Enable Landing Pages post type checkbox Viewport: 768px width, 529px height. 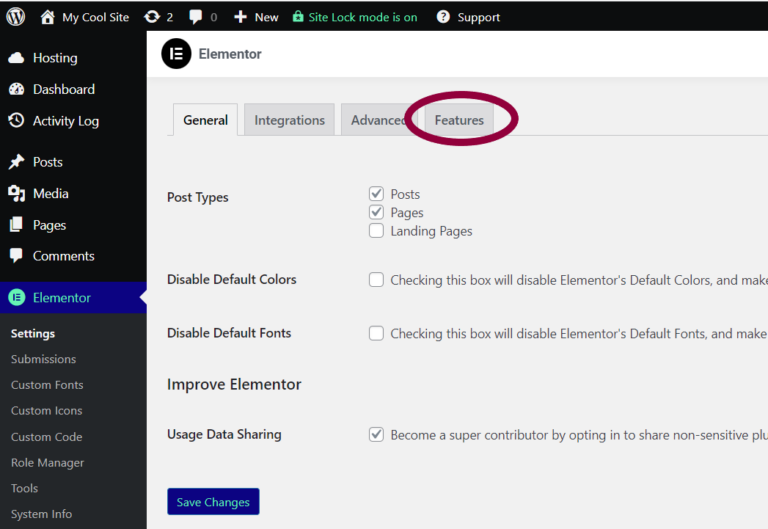(377, 231)
